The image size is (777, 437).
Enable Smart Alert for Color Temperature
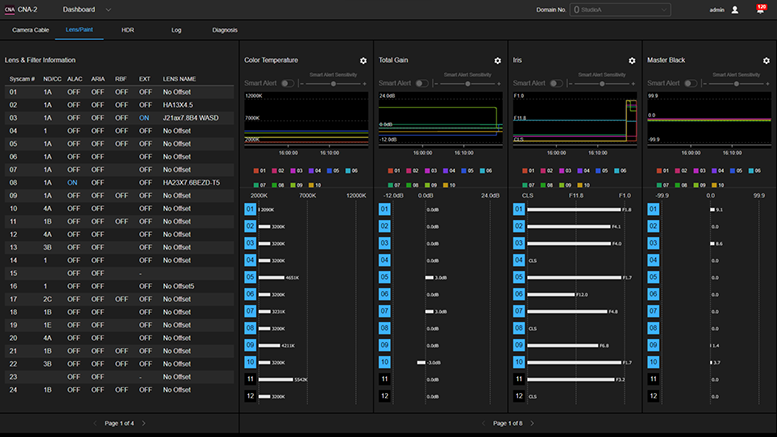click(x=288, y=83)
